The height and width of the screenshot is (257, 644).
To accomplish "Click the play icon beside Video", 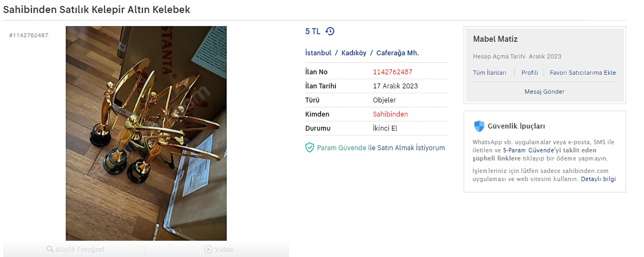I will (x=208, y=249).
